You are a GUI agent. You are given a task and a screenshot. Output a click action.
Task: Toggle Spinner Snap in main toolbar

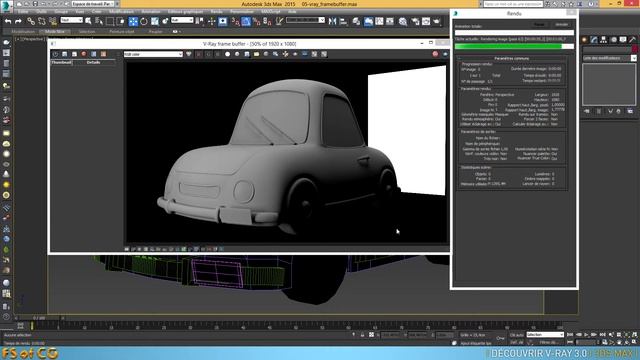pyautogui.click(x=267, y=21)
